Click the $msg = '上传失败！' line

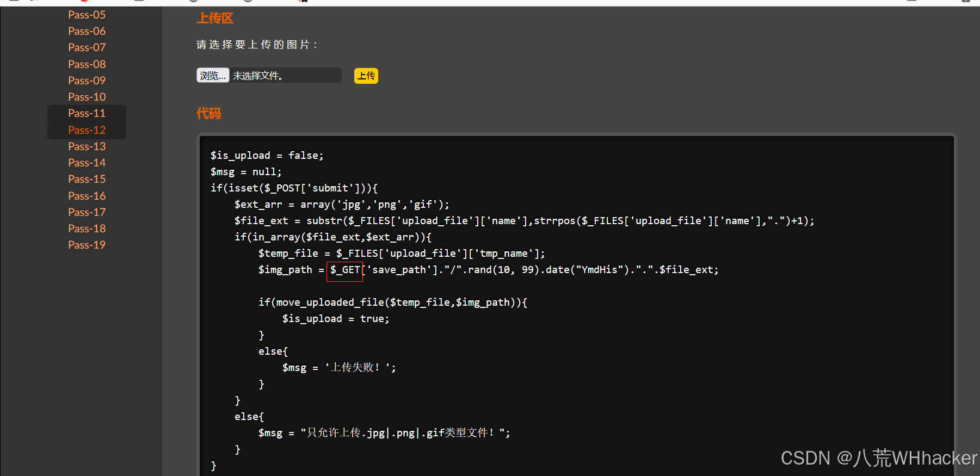coord(339,368)
